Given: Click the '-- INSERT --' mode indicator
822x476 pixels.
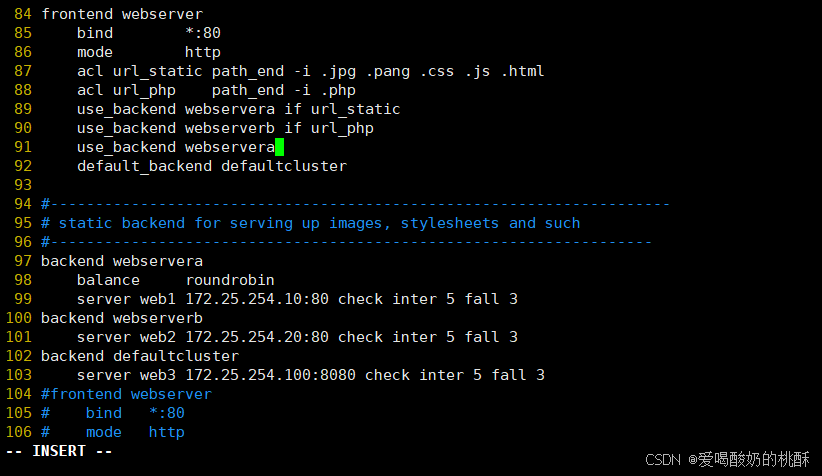Looking at the screenshot, I should (x=59, y=451).
